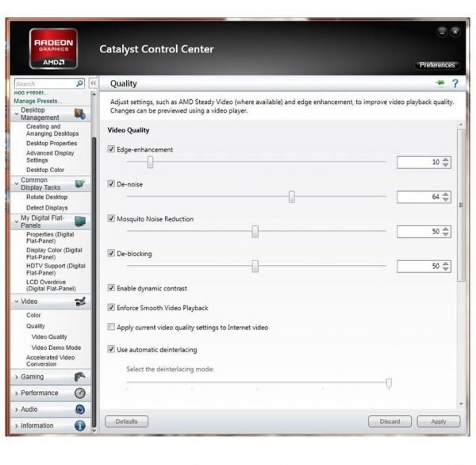Open HDTV Support (Digital Flat-Panel)
This screenshot has width=476, height=465.
[56, 270]
